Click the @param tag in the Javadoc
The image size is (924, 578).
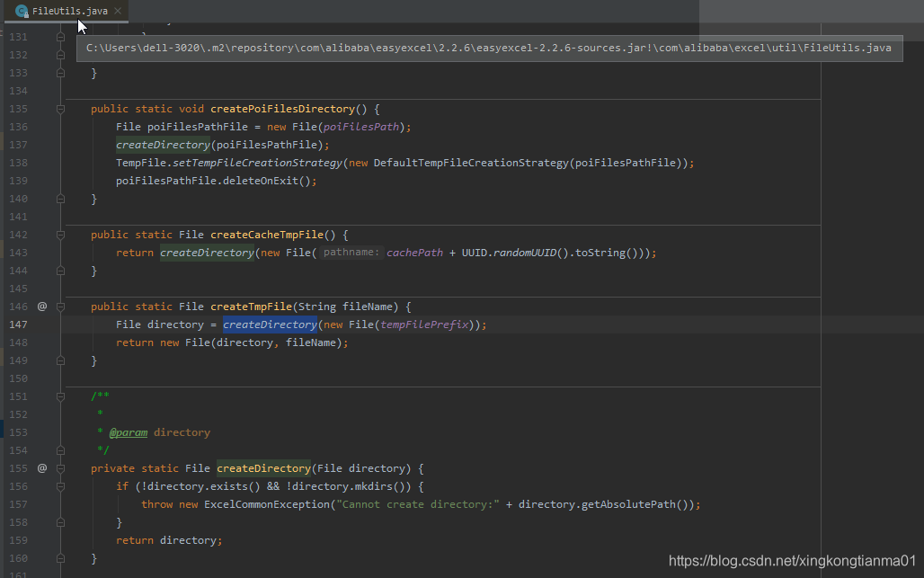point(128,432)
